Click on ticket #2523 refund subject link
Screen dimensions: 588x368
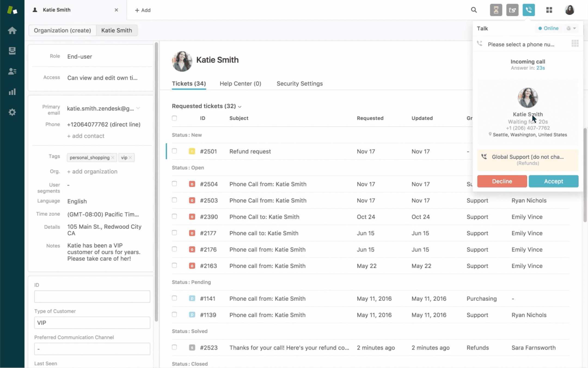click(289, 348)
